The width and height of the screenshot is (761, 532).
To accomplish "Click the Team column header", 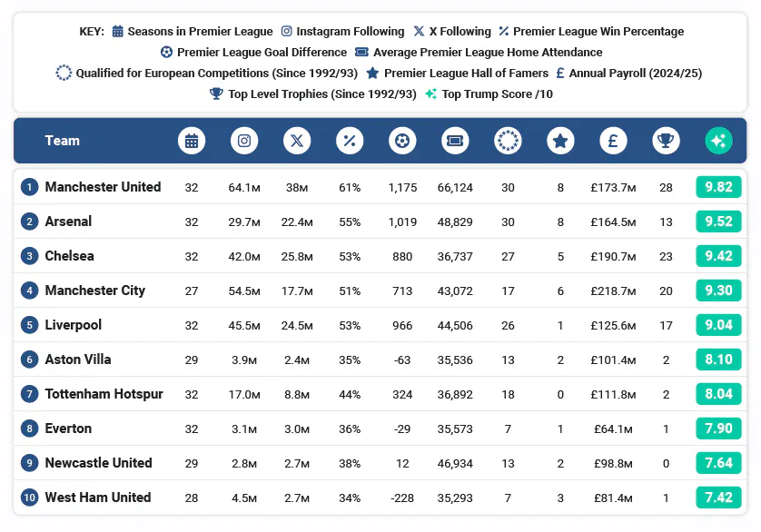I will tap(62, 141).
